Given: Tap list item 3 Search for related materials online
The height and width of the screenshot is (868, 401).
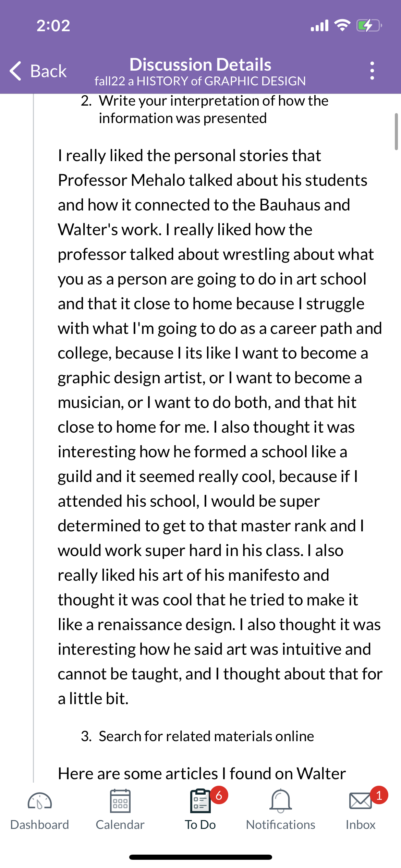Looking at the screenshot, I should pos(197,736).
